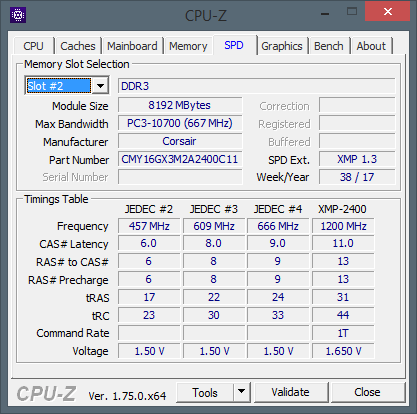This screenshot has width=417, height=414.
Task: Open the About tab
Action: click(x=371, y=46)
